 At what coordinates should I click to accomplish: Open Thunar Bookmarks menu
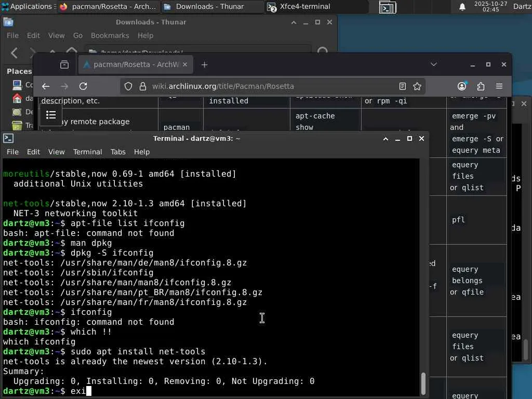click(110, 35)
